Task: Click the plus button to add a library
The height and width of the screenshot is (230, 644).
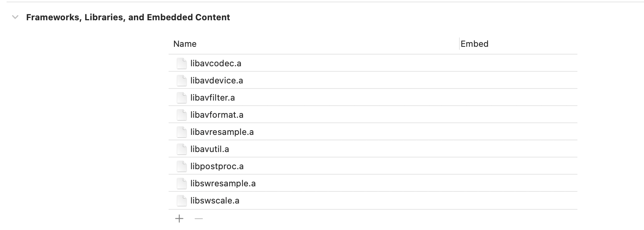Action: click(x=179, y=219)
